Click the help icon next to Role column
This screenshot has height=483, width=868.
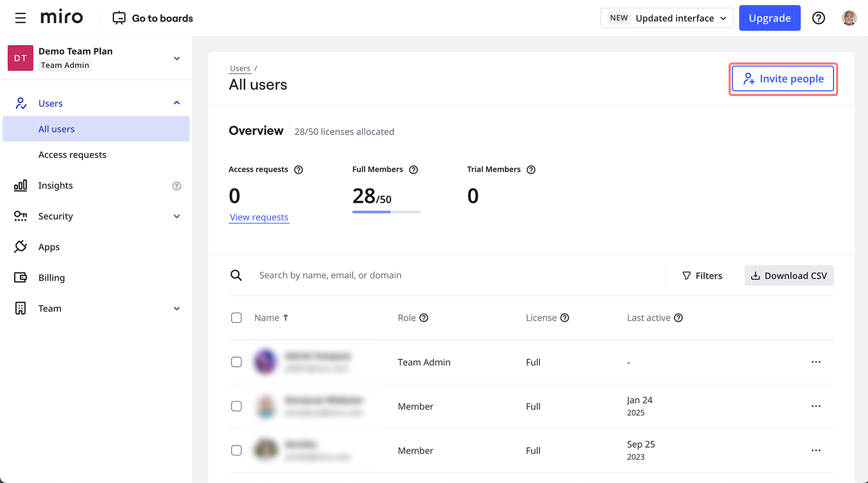tap(424, 318)
